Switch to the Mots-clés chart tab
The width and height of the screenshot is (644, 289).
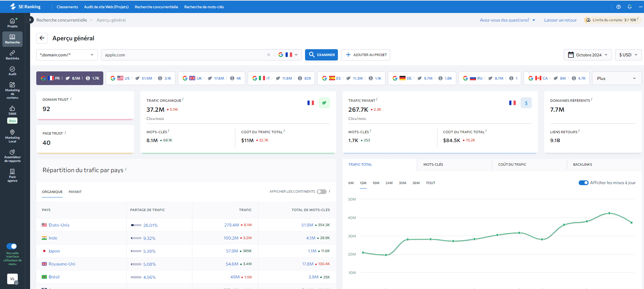tap(454, 165)
